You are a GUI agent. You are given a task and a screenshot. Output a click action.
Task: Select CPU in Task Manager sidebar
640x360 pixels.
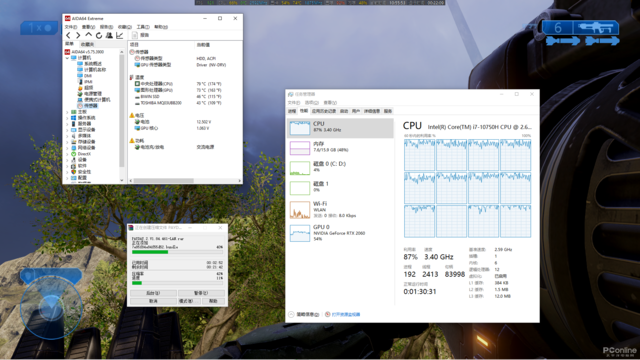pyautogui.click(x=340, y=128)
